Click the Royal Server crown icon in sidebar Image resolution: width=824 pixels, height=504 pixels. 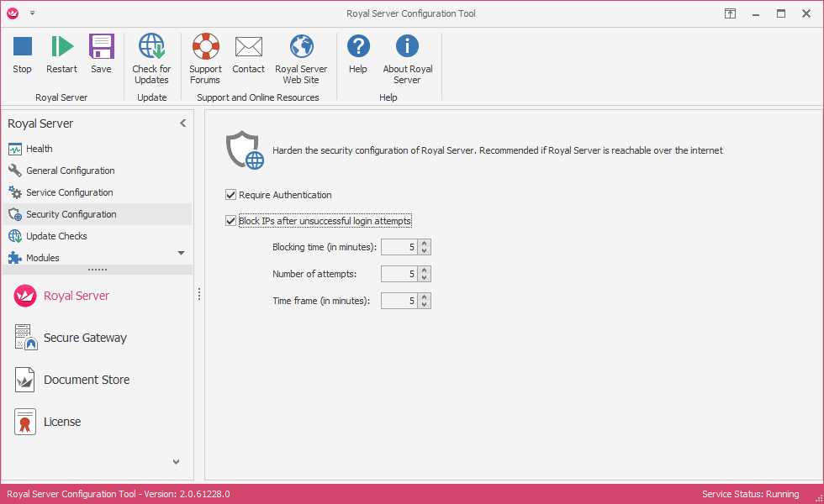24,296
